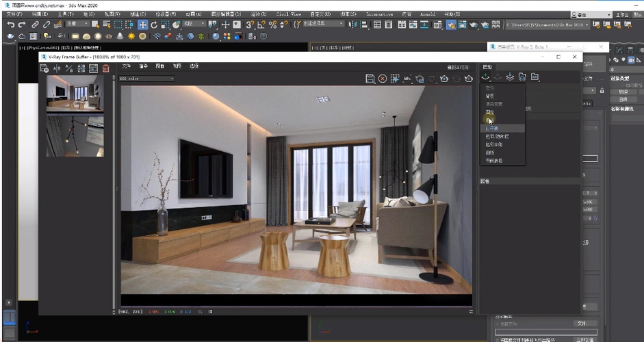644x342 pixels.
Task: Click the layer list document icon
Action: [534, 77]
